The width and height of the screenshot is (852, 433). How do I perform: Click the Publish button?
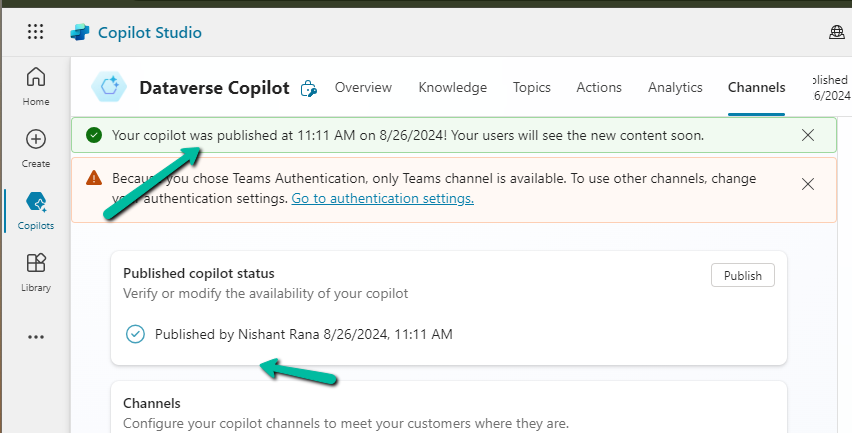pos(742,275)
